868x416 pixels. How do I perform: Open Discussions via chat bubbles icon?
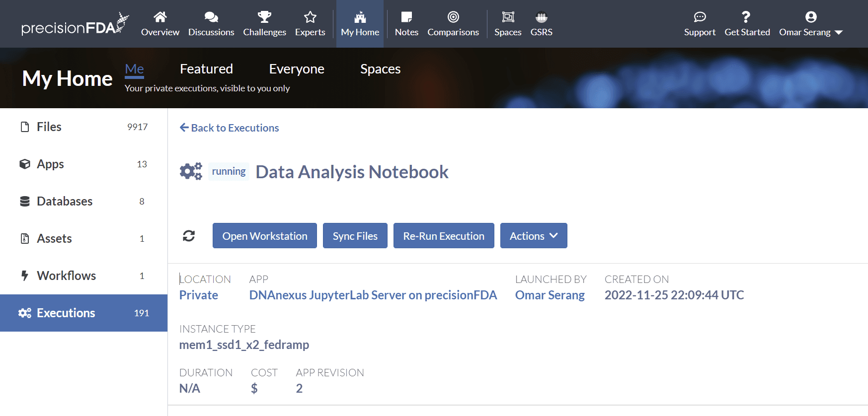[211, 17]
